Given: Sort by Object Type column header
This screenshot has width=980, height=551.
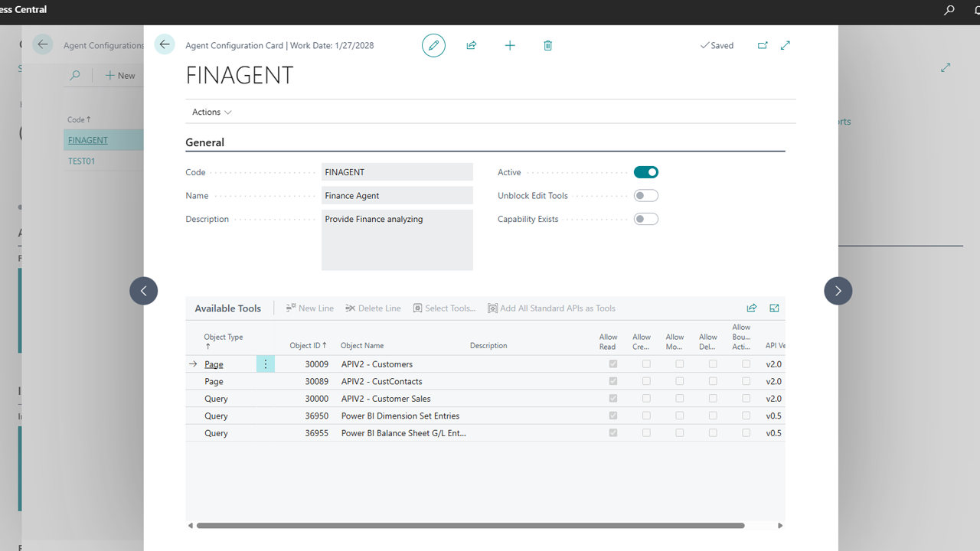Looking at the screenshot, I should [x=224, y=341].
